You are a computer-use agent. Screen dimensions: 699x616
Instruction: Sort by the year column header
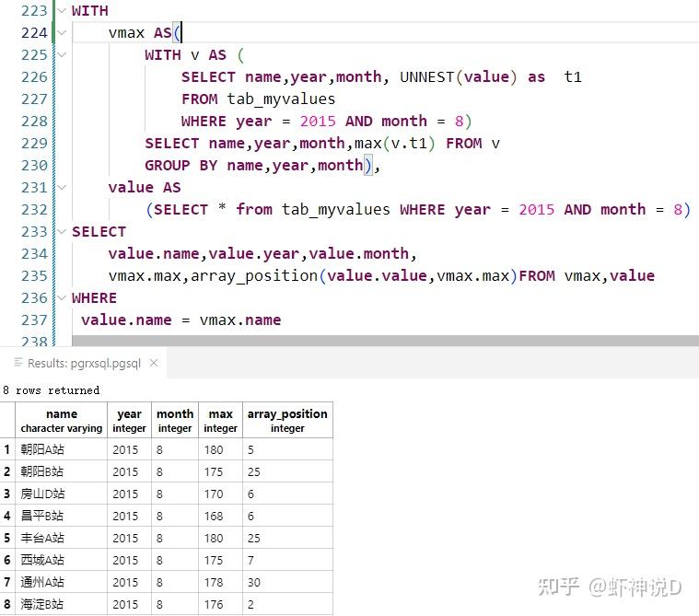click(x=129, y=420)
